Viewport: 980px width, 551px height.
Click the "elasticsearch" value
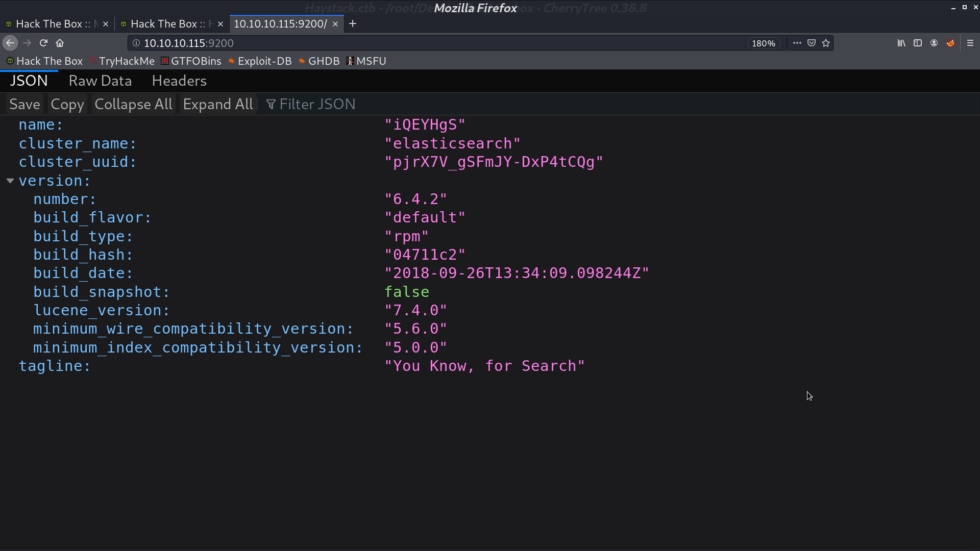point(452,144)
